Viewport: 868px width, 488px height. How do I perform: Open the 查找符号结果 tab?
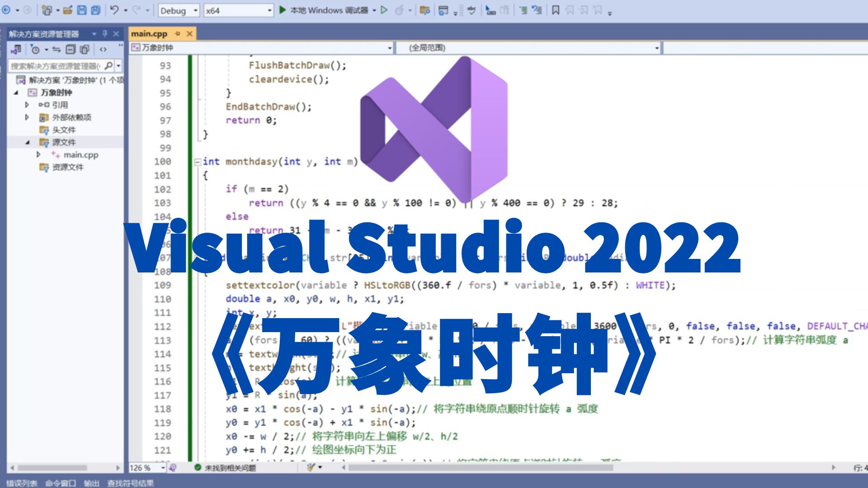(x=131, y=483)
